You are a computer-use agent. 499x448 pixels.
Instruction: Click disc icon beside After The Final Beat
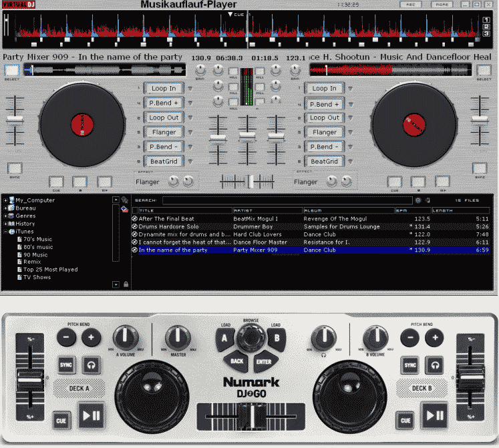pyautogui.click(x=135, y=218)
